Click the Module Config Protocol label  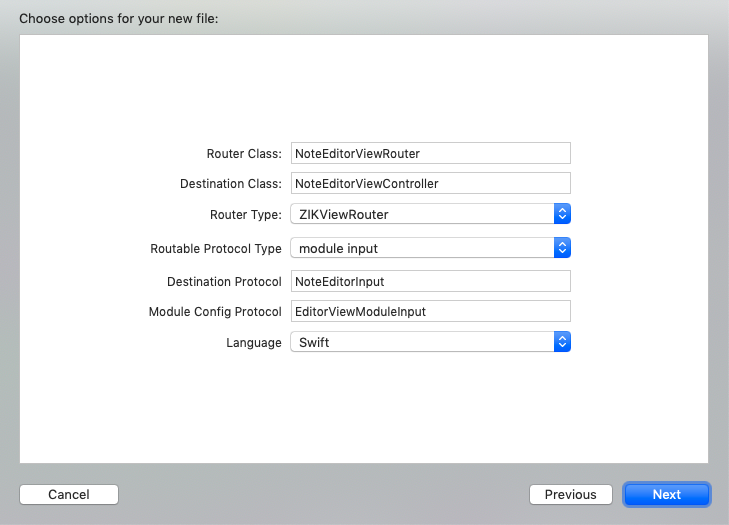pos(215,312)
